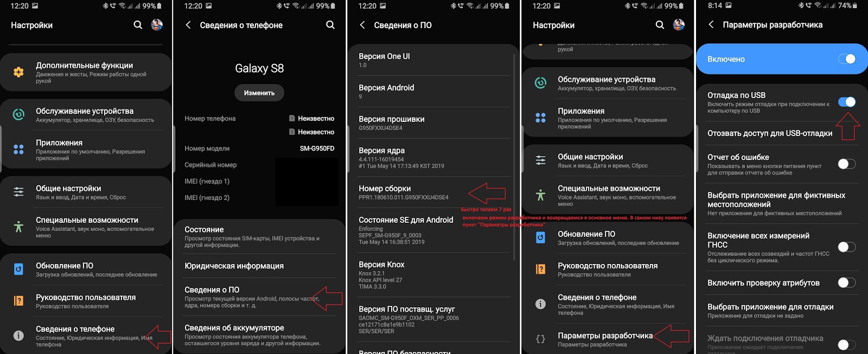Image resolution: width=868 pixels, height=354 pixels.
Task: Tap Приложения dots icon in first screen
Action: point(18,149)
